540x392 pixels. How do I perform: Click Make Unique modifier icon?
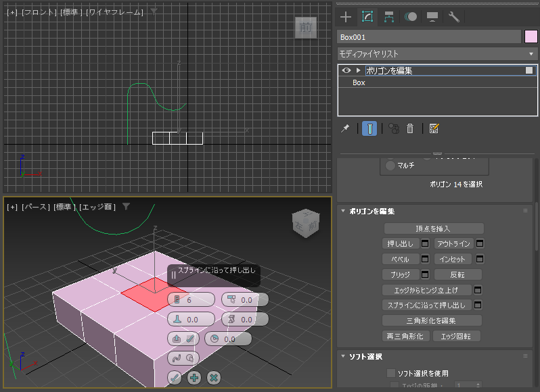click(x=394, y=128)
